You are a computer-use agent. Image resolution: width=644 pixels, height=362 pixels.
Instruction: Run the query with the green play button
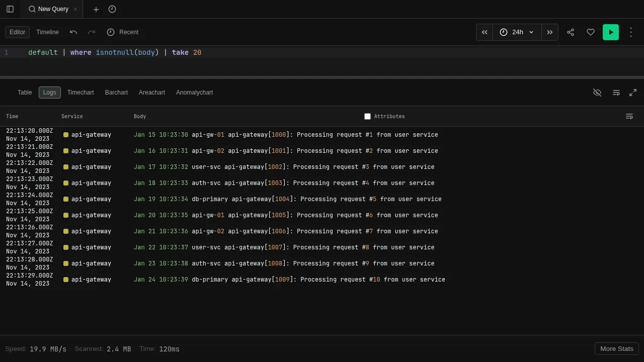(610, 32)
